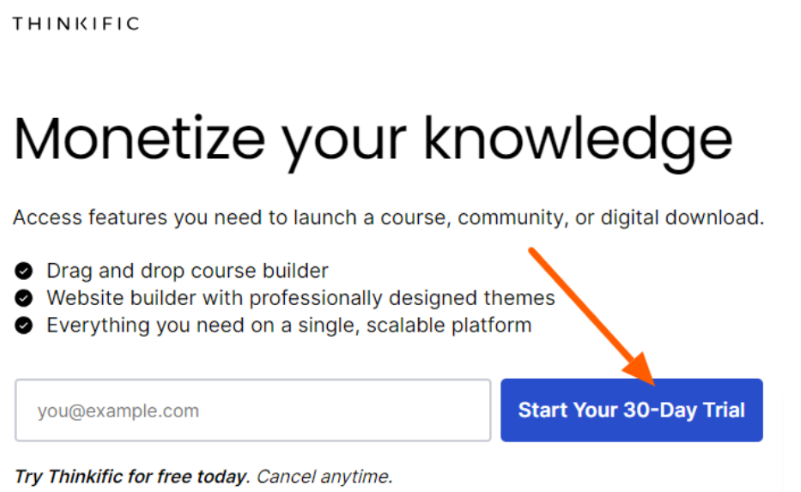Click checkmark icon beside Everything you need
Viewport: 801px width, 492px height.
coord(23,325)
